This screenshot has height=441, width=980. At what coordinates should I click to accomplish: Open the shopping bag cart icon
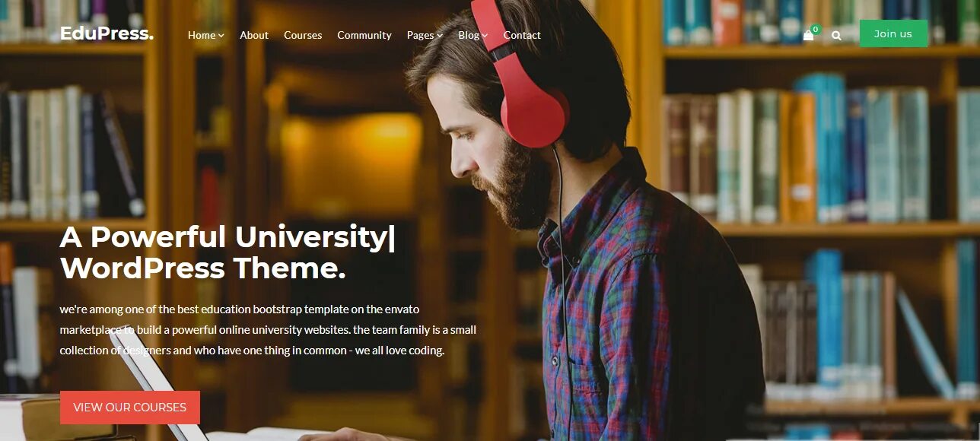pos(808,36)
